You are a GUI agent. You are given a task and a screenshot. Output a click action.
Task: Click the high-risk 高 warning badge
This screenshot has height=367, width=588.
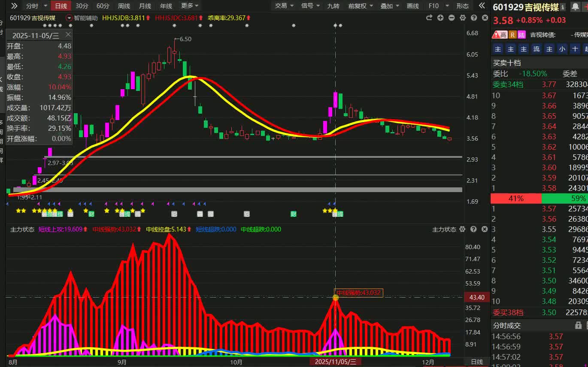coord(500,35)
